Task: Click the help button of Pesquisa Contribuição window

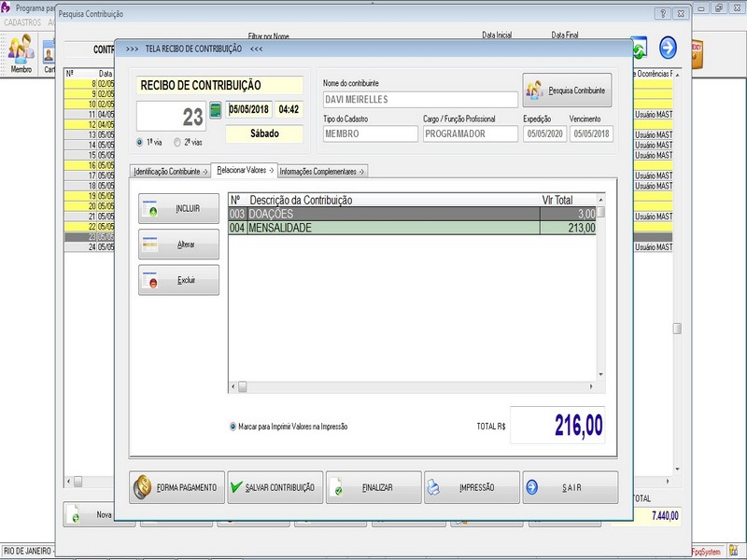Action: coord(663,14)
